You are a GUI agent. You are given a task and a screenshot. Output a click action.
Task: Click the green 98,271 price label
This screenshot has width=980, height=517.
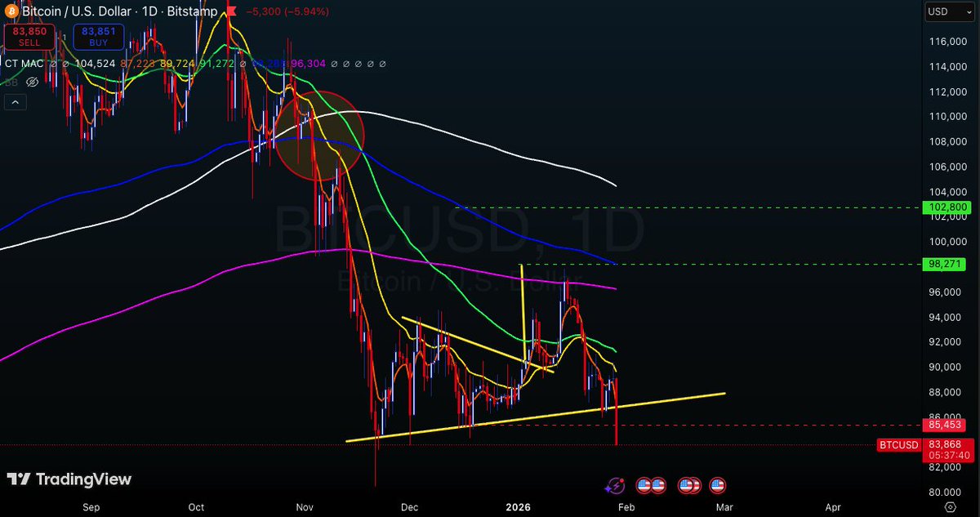coord(943,264)
